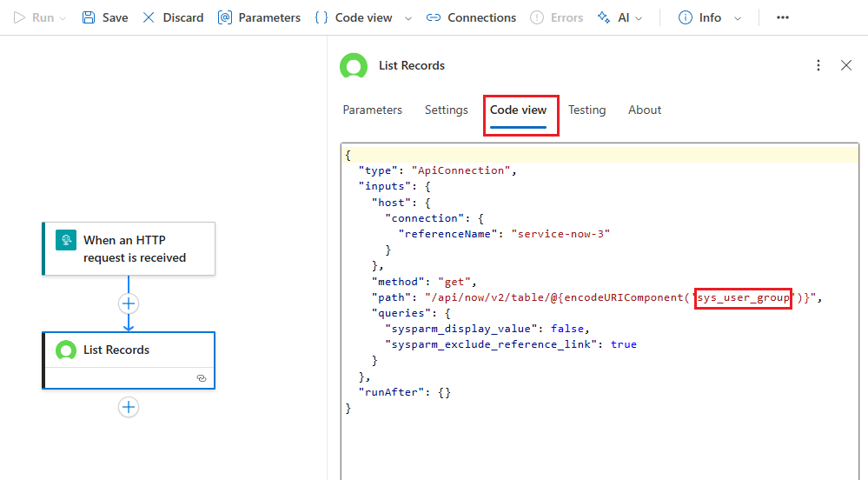The height and width of the screenshot is (480, 868).
Task: Open workflow Parameters from toolbar
Action: click(x=259, y=17)
